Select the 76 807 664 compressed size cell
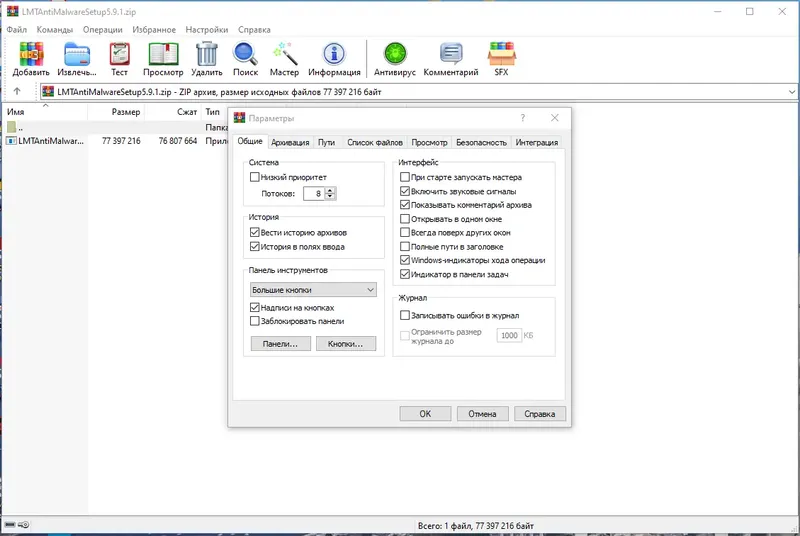Image resolution: width=800 pixels, height=536 pixels. point(178,141)
